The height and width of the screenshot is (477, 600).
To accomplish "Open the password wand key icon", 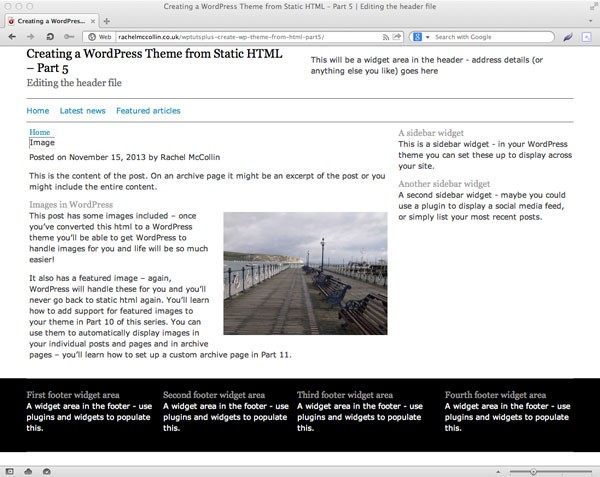I will (69, 37).
